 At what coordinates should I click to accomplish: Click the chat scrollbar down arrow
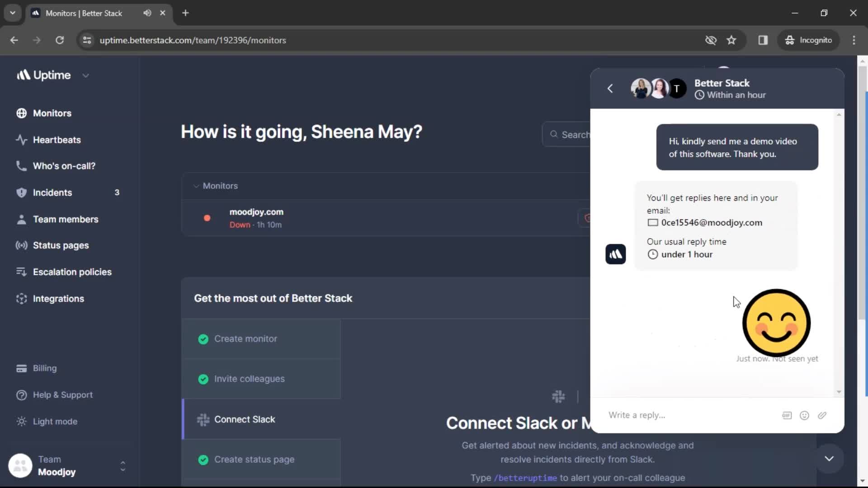pyautogui.click(x=839, y=392)
